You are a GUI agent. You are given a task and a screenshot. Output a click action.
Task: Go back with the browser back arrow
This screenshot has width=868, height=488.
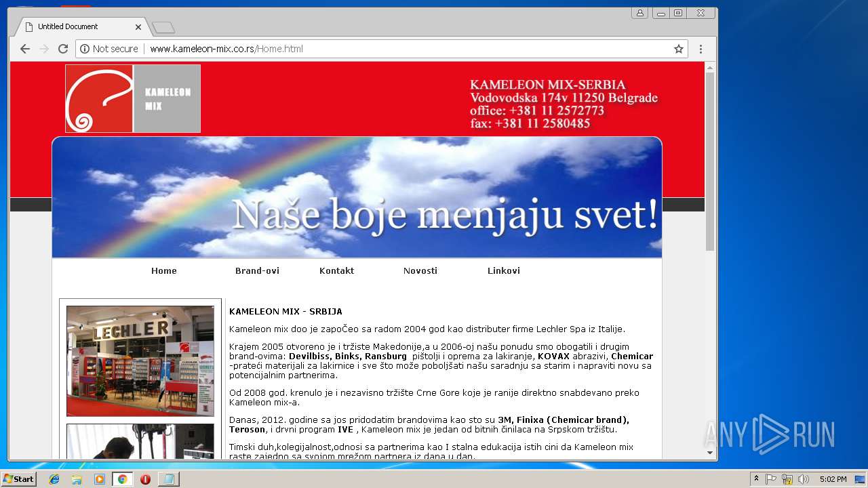(x=25, y=49)
